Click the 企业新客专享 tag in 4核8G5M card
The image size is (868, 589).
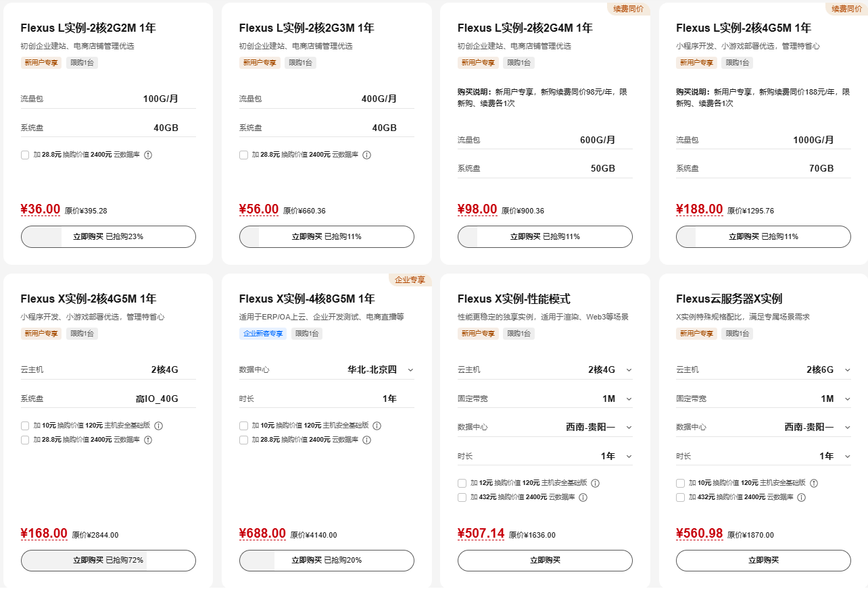[x=263, y=333]
